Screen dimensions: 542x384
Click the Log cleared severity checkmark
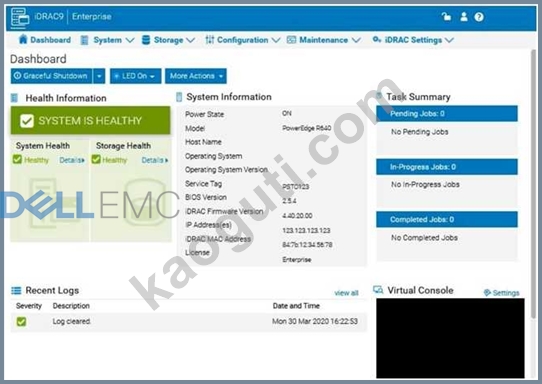(21, 321)
